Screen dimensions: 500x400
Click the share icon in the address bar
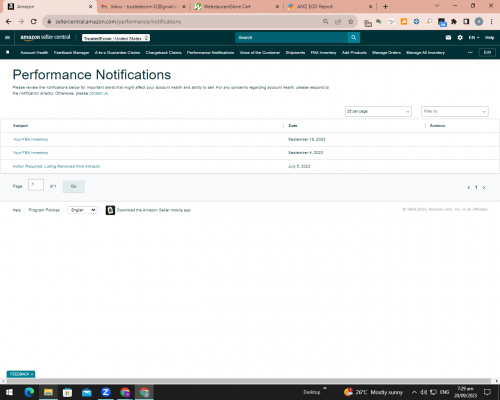(x=338, y=22)
